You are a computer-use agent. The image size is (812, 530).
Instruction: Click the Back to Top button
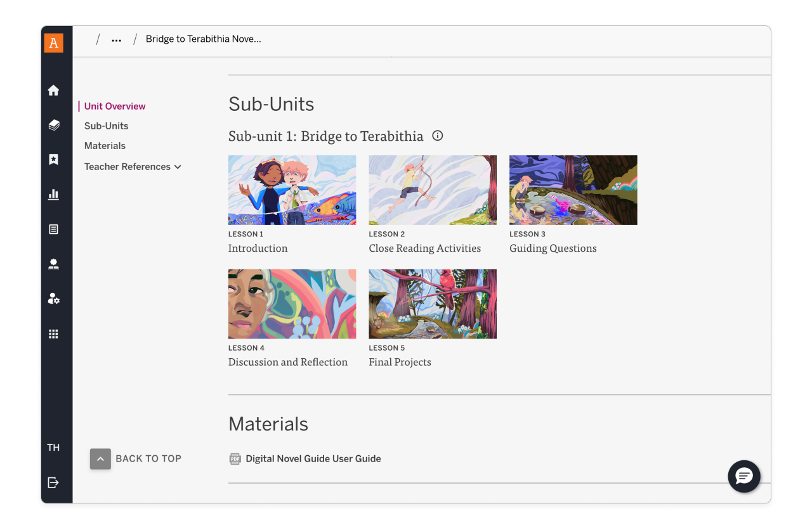click(100, 458)
